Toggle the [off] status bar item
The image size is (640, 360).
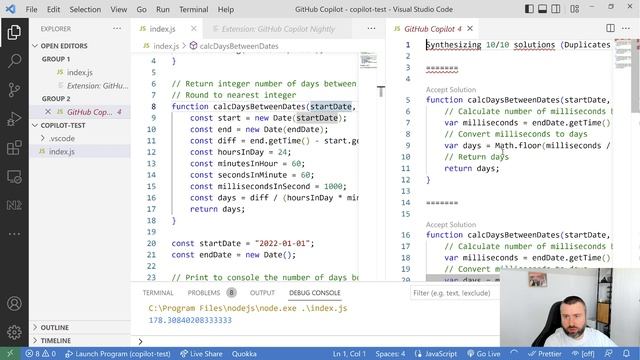coord(583,353)
